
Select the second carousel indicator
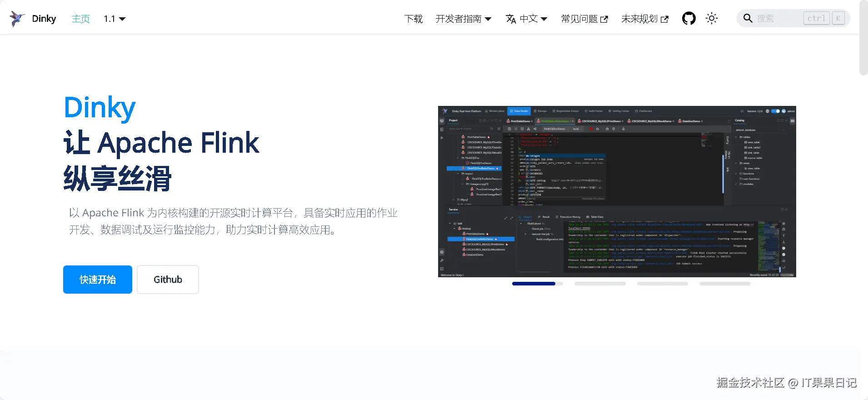[x=600, y=284]
